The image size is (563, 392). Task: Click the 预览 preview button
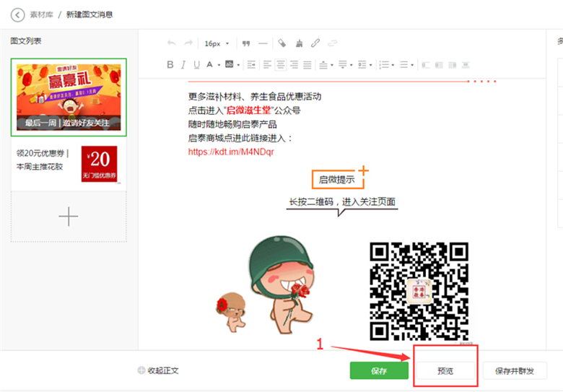[x=445, y=371]
